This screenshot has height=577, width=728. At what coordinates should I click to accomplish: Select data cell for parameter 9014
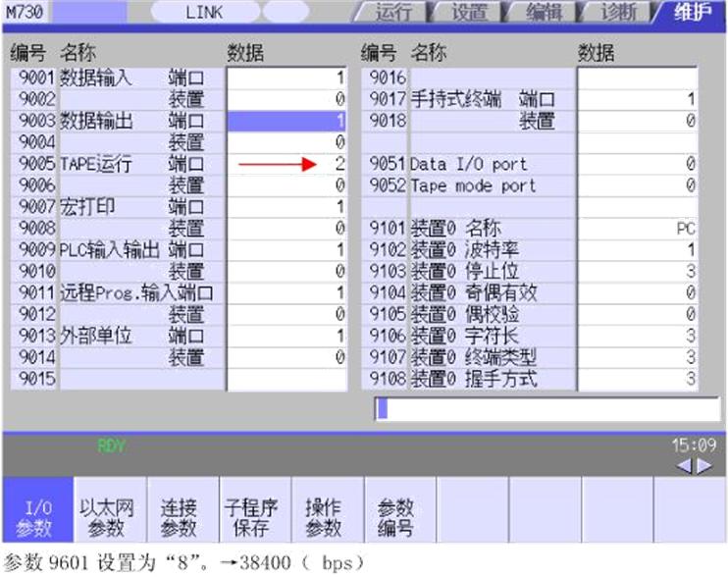pos(286,357)
